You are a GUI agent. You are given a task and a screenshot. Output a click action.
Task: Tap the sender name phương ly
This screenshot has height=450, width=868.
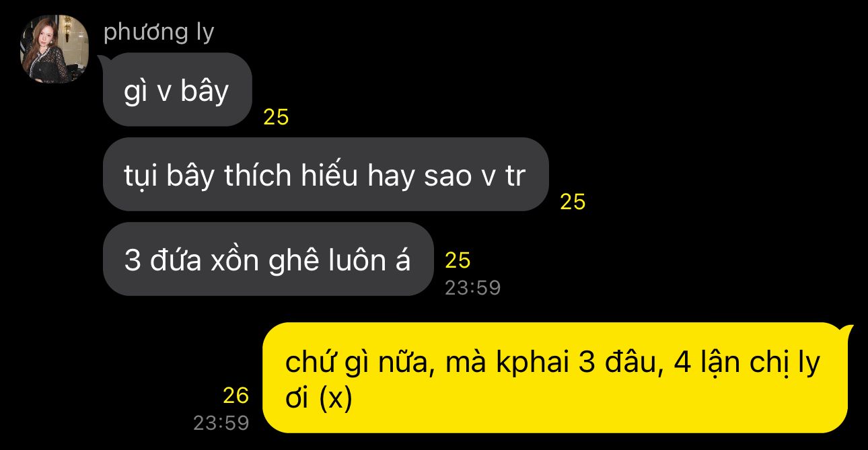point(159,32)
